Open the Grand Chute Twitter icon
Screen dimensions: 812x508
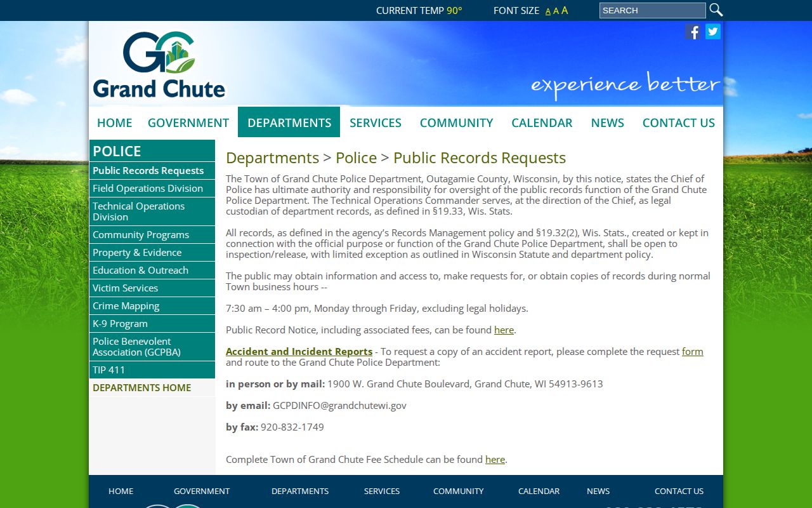click(x=713, y=31)
